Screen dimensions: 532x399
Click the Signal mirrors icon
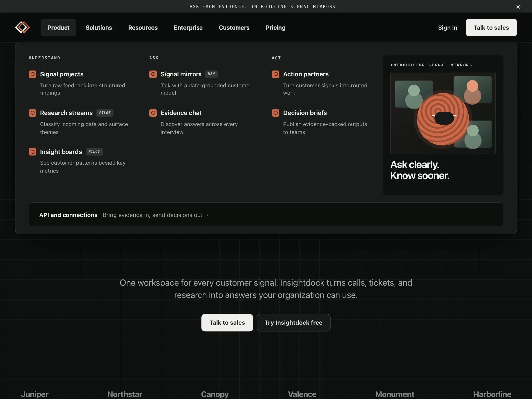pos(153,74)
